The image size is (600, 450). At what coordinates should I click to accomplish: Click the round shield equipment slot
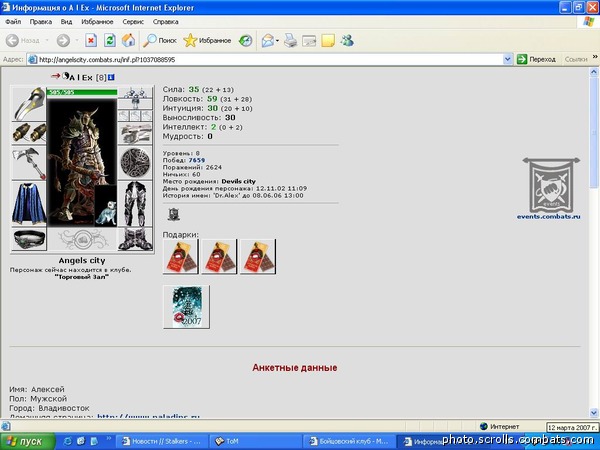(x=135, y=163)
